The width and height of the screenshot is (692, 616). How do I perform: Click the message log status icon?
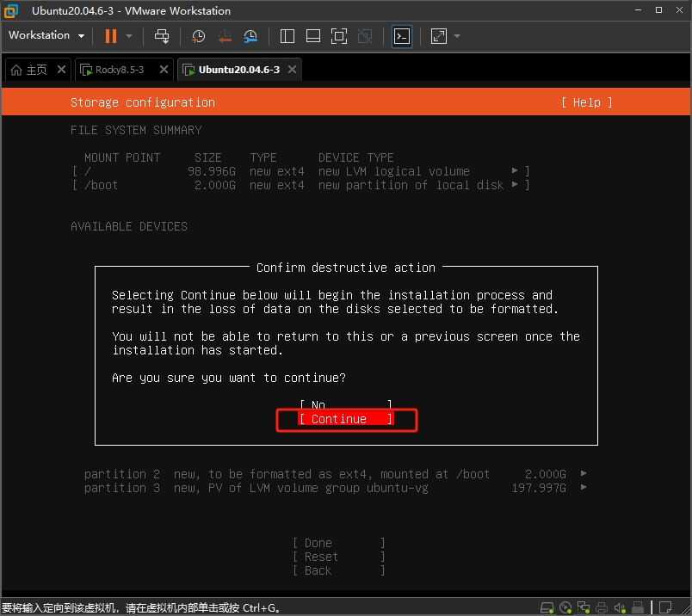pos(665,607)
